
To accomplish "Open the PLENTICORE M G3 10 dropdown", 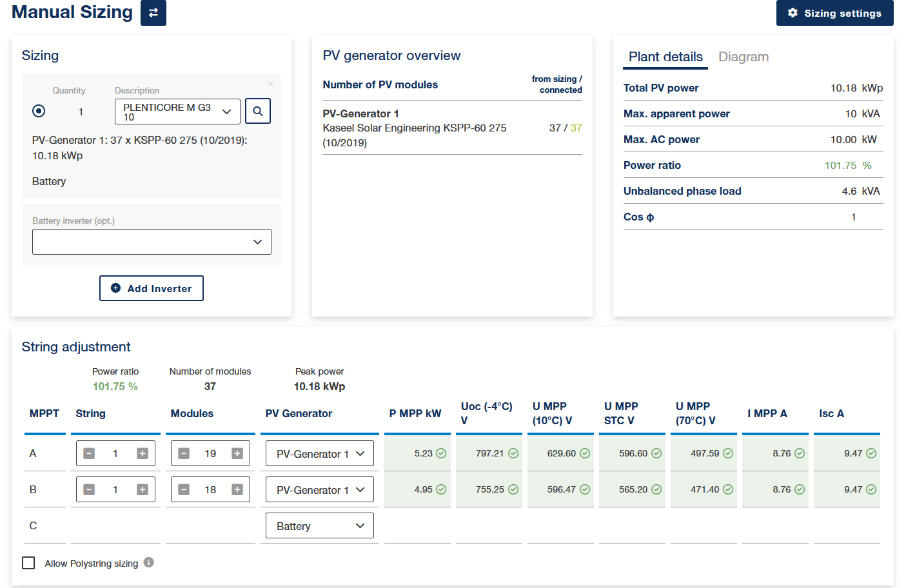I will pyautogui.click(x=177, y=112).
